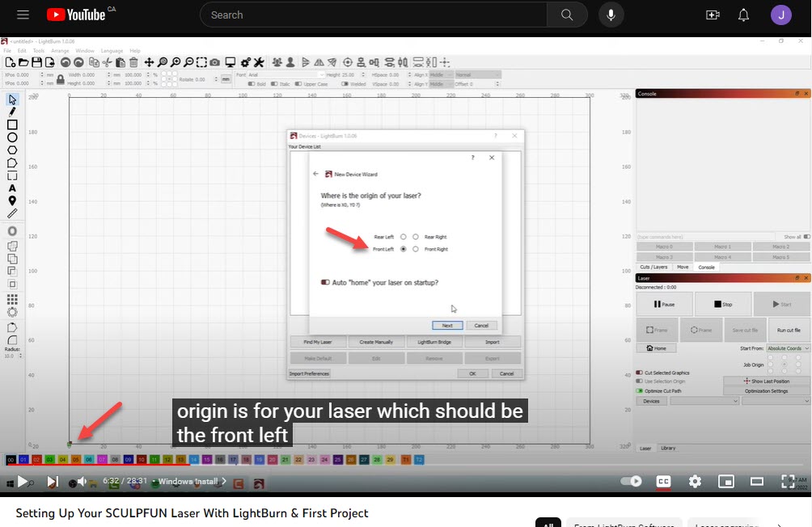Toggle auto home laser on startup
The height and width of the screenshot is (527, 812).
(x=325, y=282)
